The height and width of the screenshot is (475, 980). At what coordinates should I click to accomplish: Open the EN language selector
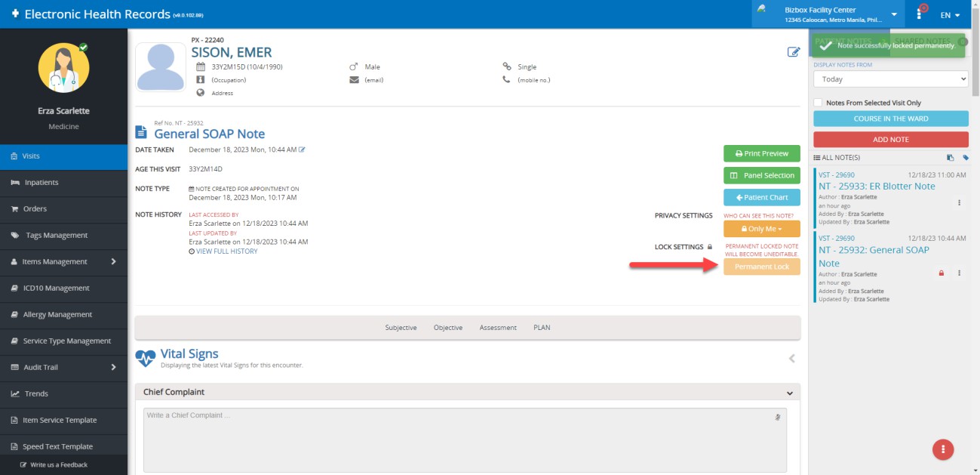950,15
